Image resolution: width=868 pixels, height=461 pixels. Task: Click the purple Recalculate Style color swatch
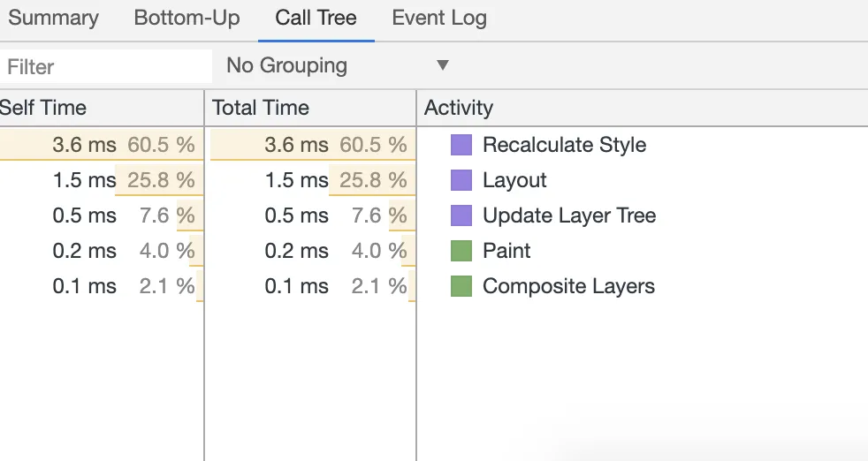pos(461,145)
